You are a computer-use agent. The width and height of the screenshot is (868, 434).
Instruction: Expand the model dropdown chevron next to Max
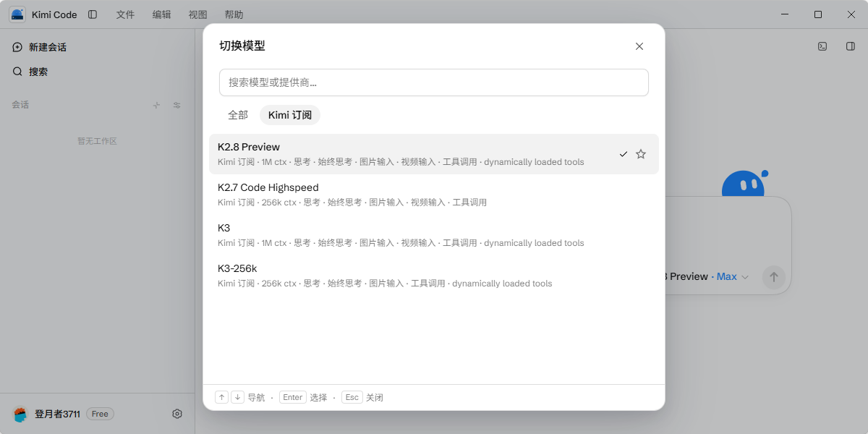746,277
